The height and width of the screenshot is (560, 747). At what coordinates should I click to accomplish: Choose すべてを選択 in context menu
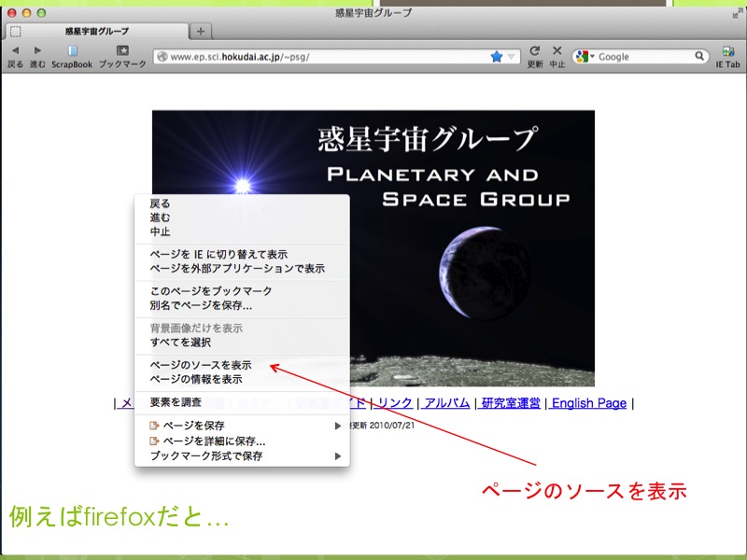pyautogui.click(x=242, y=343)
